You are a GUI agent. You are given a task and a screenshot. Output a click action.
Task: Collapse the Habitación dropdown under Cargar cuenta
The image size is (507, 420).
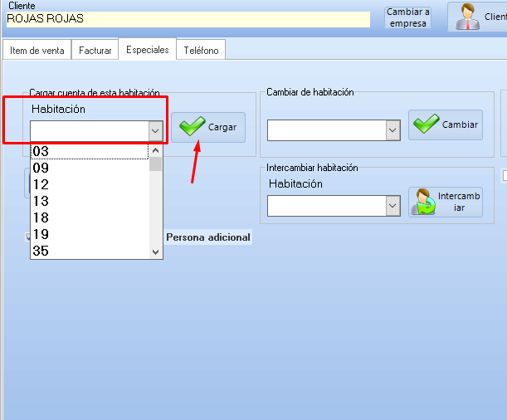(154, 131)
